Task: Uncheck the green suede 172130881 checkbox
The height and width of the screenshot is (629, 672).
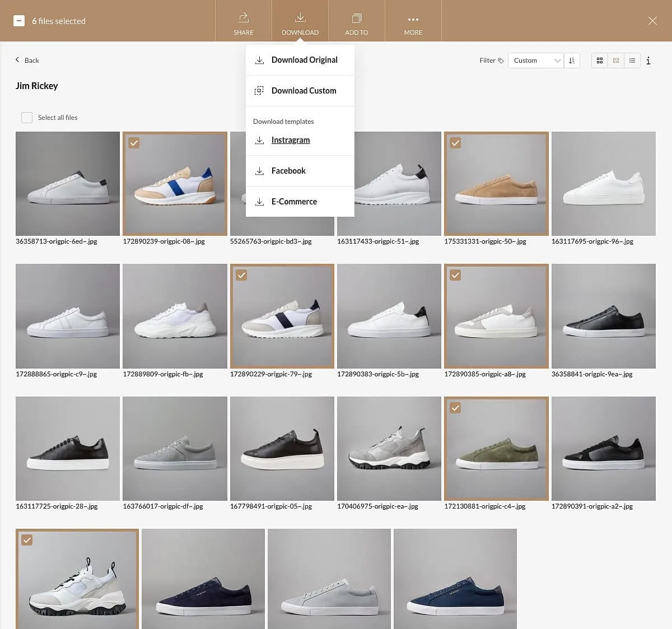Action: [455, 408]
